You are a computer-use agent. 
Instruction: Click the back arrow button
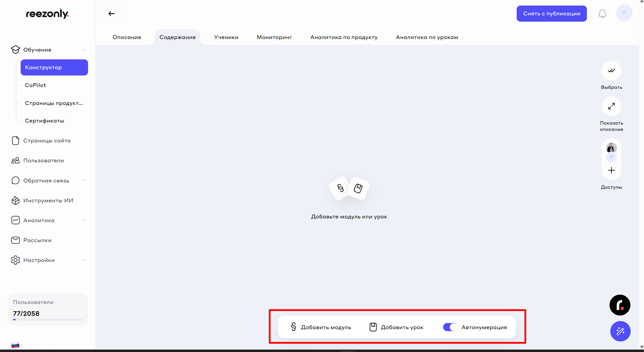(111, 14)
